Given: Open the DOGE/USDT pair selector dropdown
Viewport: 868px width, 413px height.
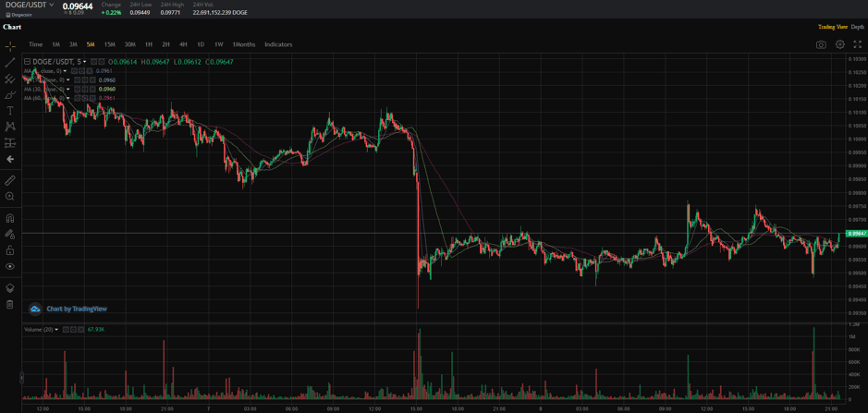Looking at the screenshot, I should point(31,6).
